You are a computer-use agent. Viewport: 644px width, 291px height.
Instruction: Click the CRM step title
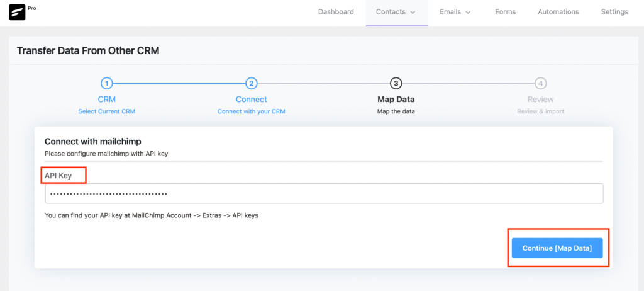[107, 99]
